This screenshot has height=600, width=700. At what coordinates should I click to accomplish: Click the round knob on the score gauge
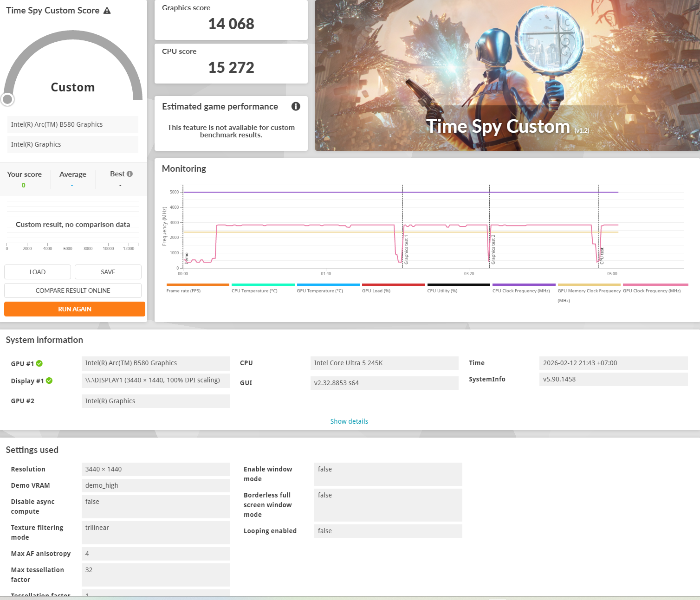tap(7, 99)
